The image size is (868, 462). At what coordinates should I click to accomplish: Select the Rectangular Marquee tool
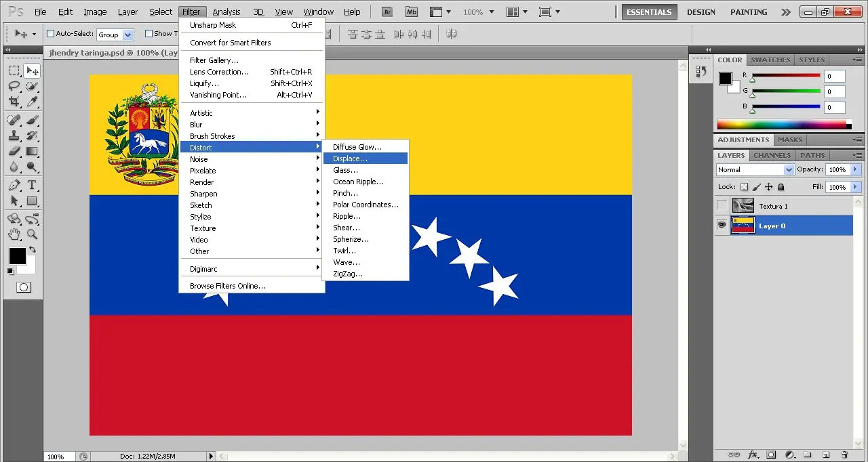[14, 70]
